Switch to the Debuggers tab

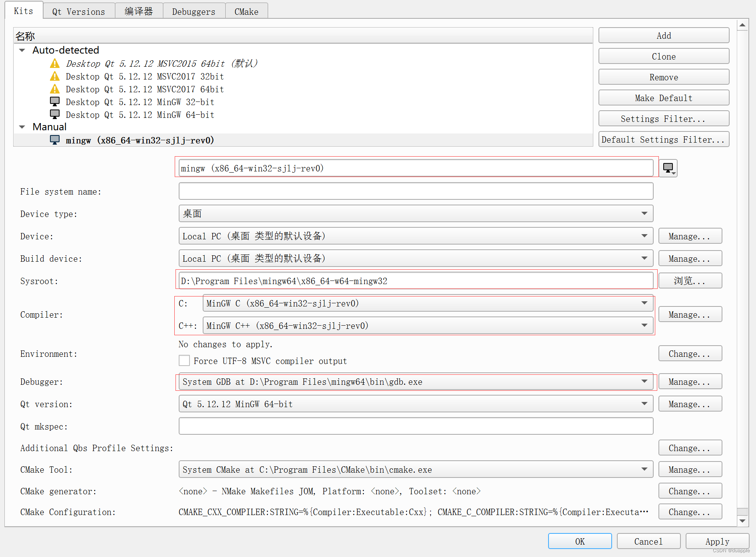point(194,12)
